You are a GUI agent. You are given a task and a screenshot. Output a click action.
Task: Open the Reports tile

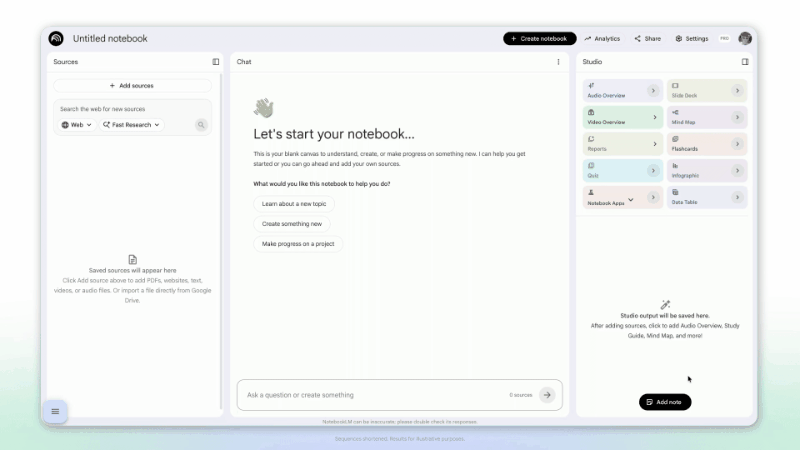tap(622, 144)
